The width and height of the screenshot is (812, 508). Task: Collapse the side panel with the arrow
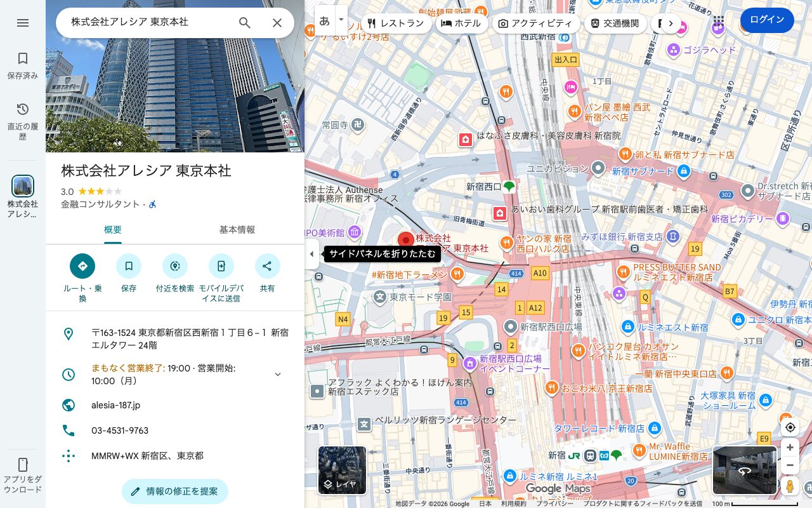[311, 254]
